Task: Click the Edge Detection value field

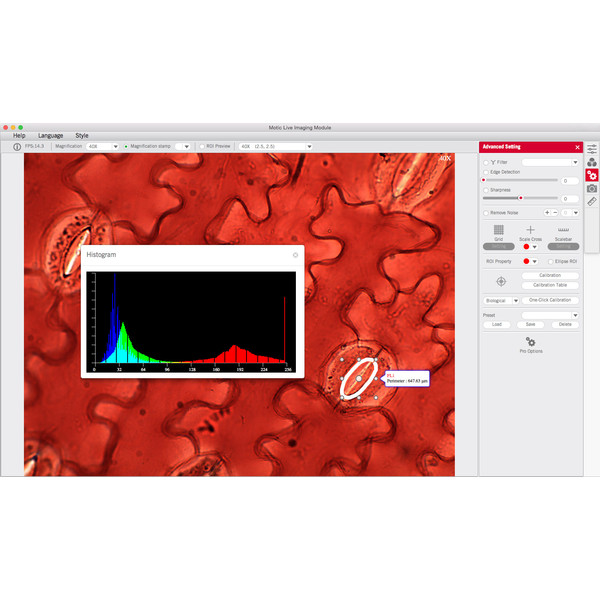Action: click(x=570, y=181)
